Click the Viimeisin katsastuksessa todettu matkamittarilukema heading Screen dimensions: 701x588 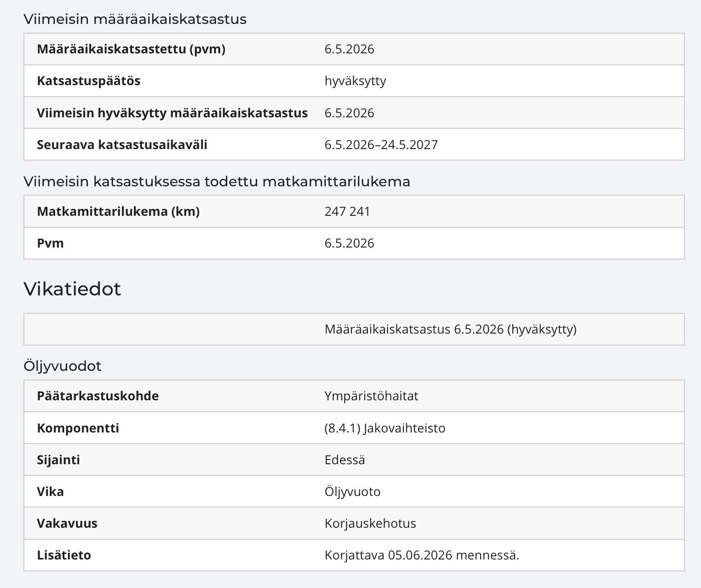click(x=217, y=182)
